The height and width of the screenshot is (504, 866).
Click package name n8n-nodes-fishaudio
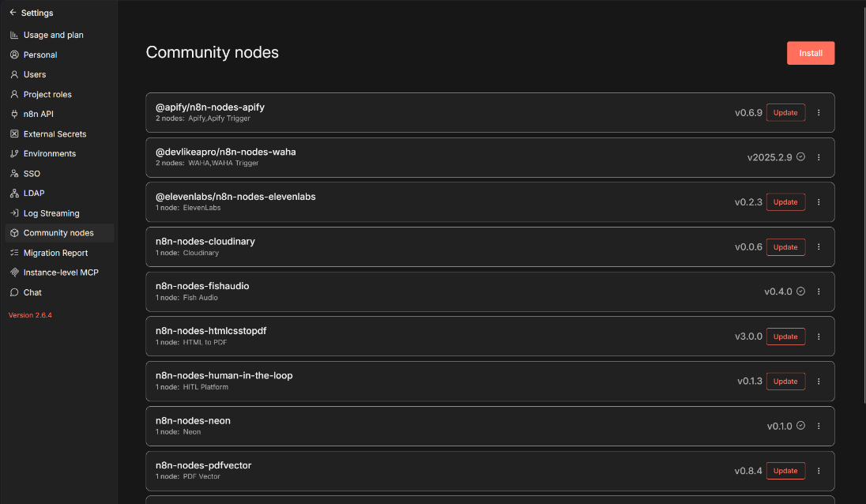[x=202, y=286]
